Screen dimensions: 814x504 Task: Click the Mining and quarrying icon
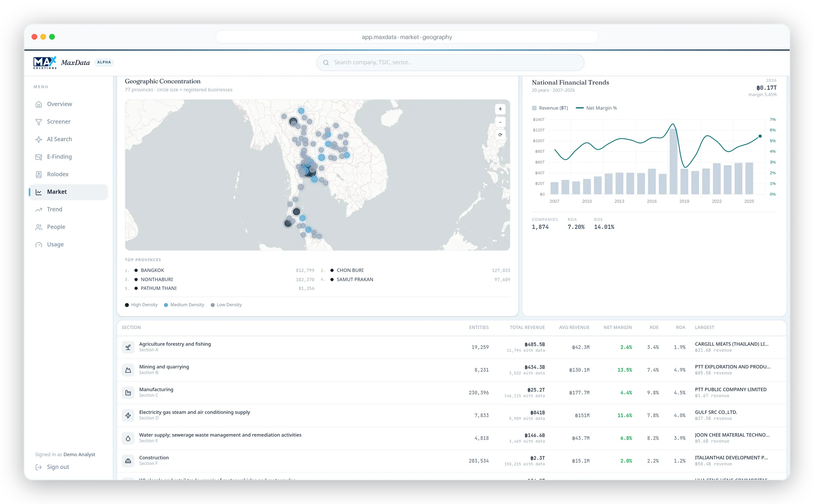click(128, 370)
